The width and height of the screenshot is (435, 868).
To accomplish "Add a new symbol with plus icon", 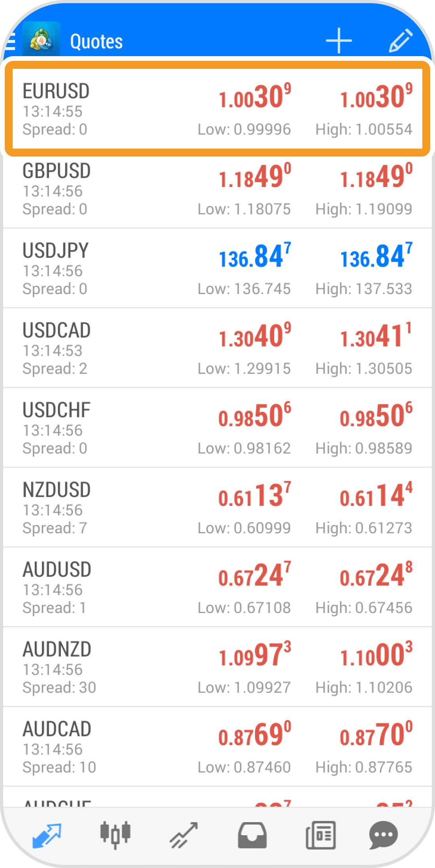I will coord(339,41).
